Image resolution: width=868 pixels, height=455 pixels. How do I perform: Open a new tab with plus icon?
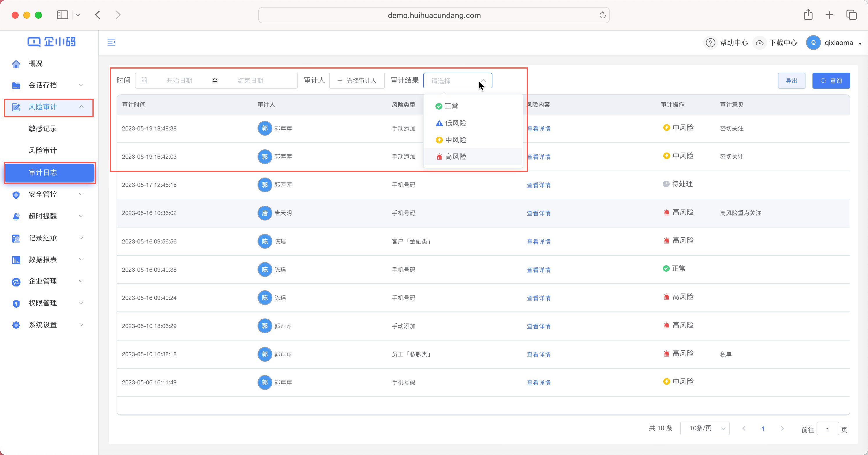point(829,15)
